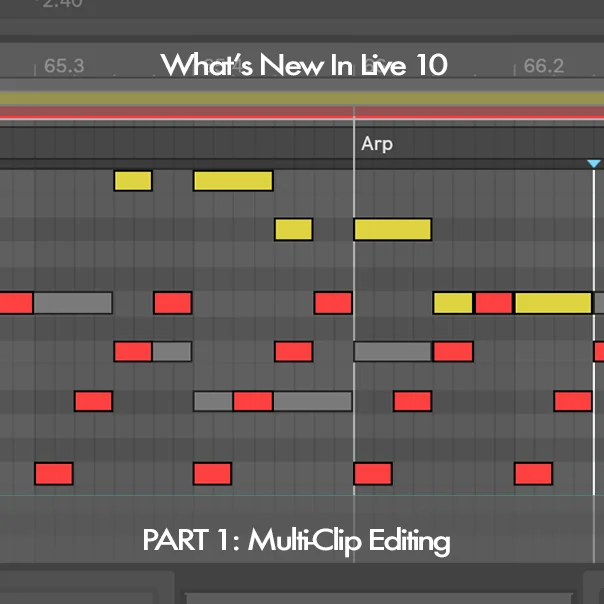Select the red note just left of that short gray note
This screenshot has width=604, height=604.
pos(133,352)
